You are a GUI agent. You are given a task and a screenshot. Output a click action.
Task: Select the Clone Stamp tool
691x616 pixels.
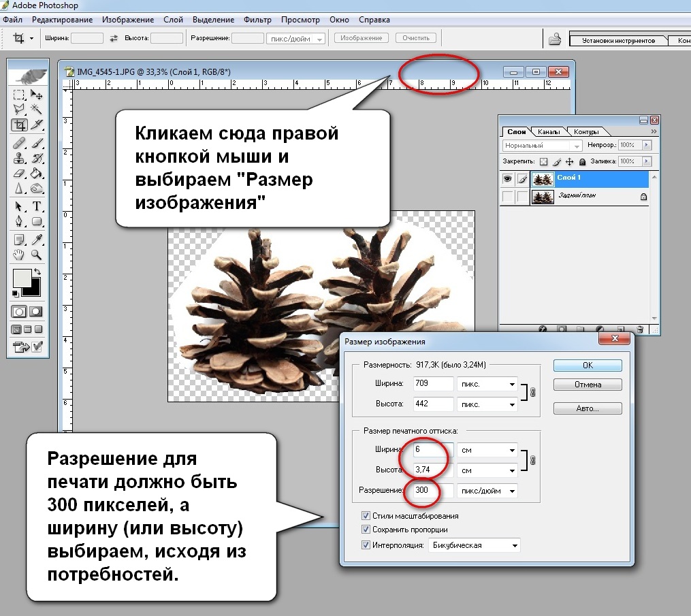click(x=19, y=158)
